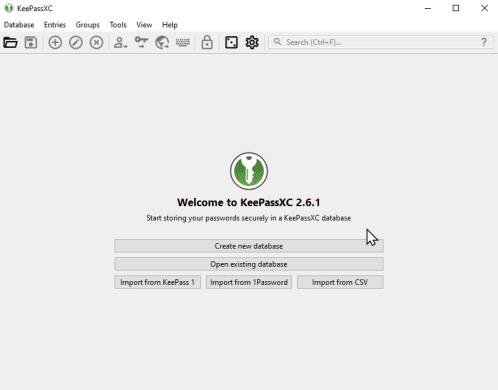498x390 pixels.
Task: Click the Edit entry pencil icon
Action: tap(76, 43)
